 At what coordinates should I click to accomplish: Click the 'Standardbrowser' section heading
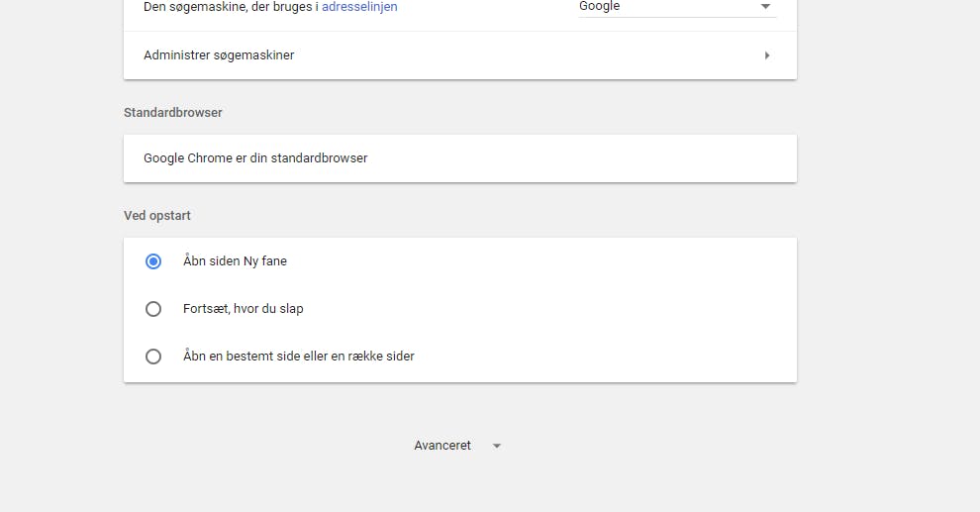[x=173, y=113]
